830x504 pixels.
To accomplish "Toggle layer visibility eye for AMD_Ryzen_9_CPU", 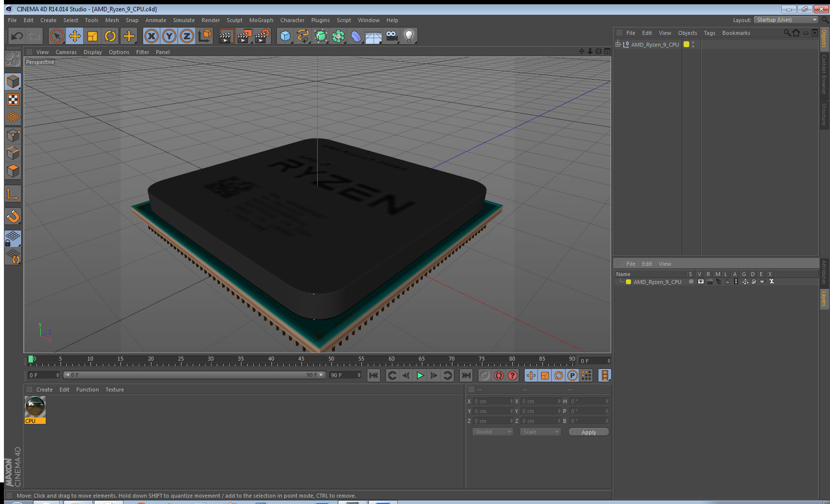I will point(700,282).
